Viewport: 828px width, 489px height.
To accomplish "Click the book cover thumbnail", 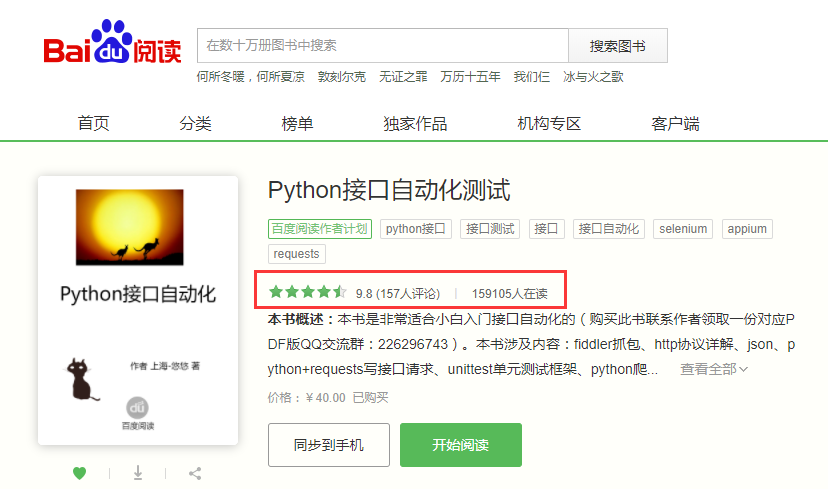I will coord(138,311).
